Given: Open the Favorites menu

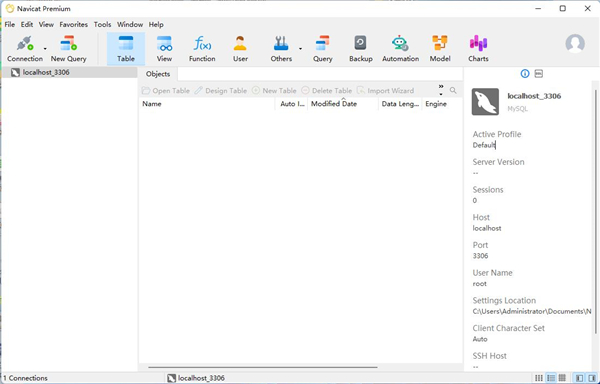Looking at the screenshot, I should [73, 24].
